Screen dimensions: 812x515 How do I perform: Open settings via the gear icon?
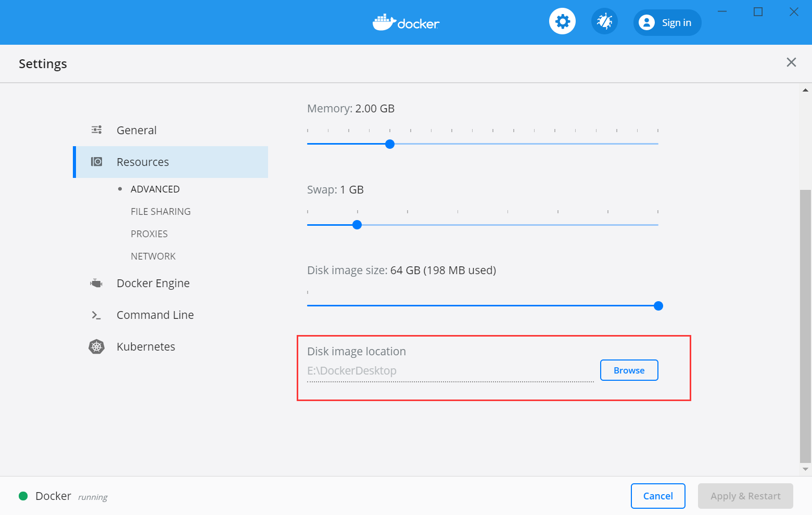point(562,22)
